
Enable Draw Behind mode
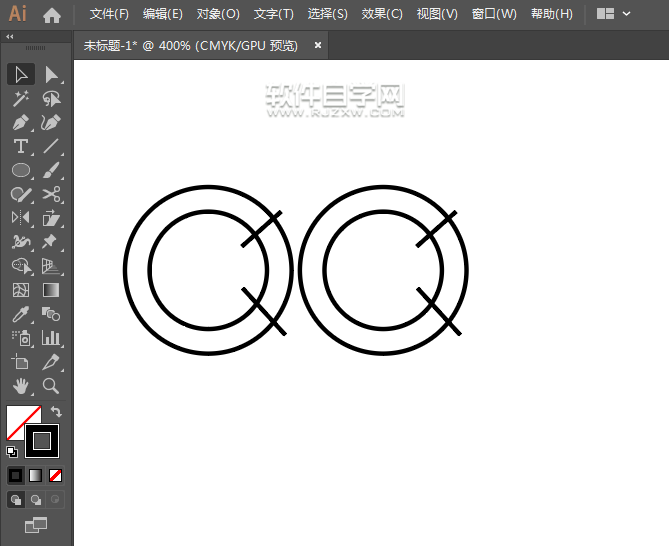[36, 500]
